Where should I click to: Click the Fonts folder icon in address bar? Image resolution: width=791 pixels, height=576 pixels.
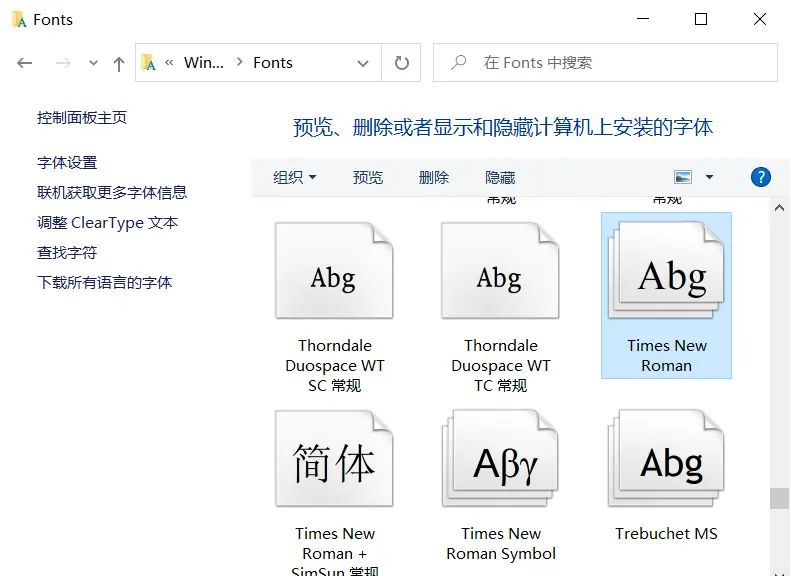[x=148, y=63]
